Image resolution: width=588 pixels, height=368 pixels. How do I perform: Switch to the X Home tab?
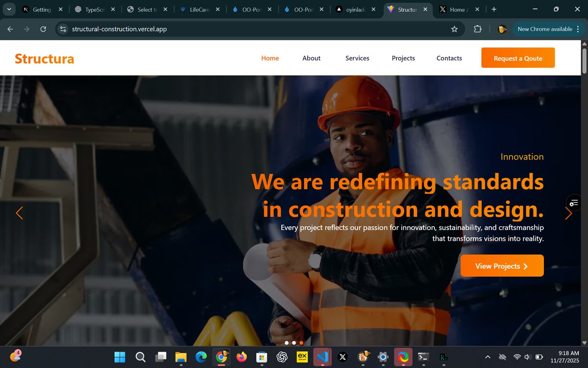[x=459, y=9]
